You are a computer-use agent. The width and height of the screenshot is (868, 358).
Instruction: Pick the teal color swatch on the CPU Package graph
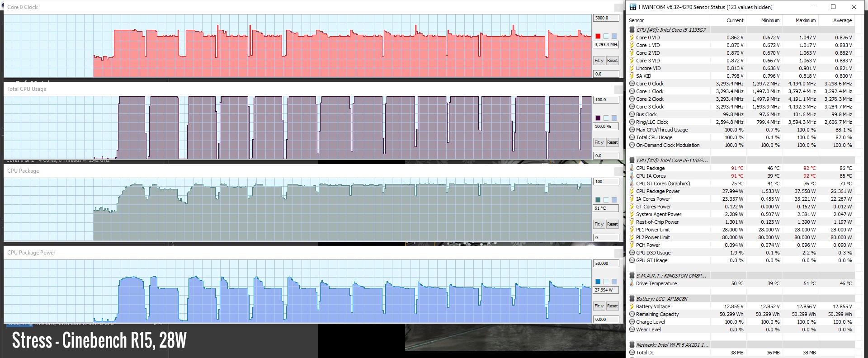(598, 200)
